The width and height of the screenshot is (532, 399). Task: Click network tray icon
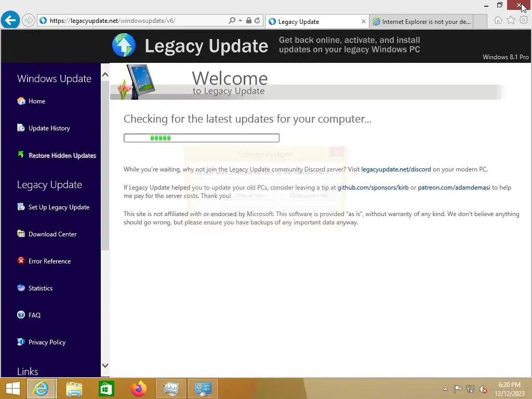point(471,389)
